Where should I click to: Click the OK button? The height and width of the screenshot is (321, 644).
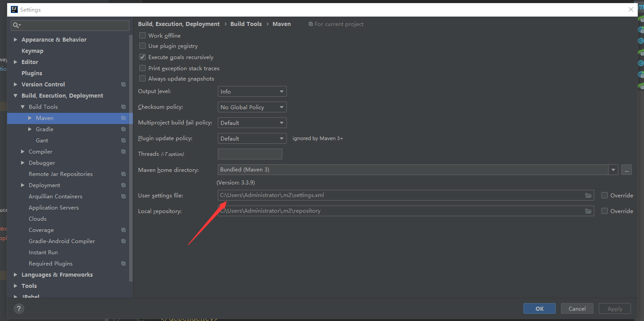540,308
